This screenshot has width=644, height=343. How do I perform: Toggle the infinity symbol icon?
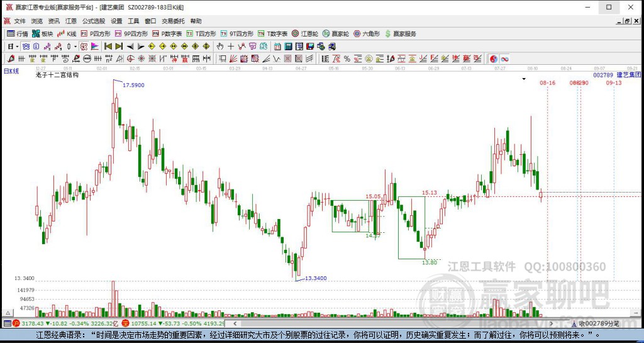click(505, 59)
